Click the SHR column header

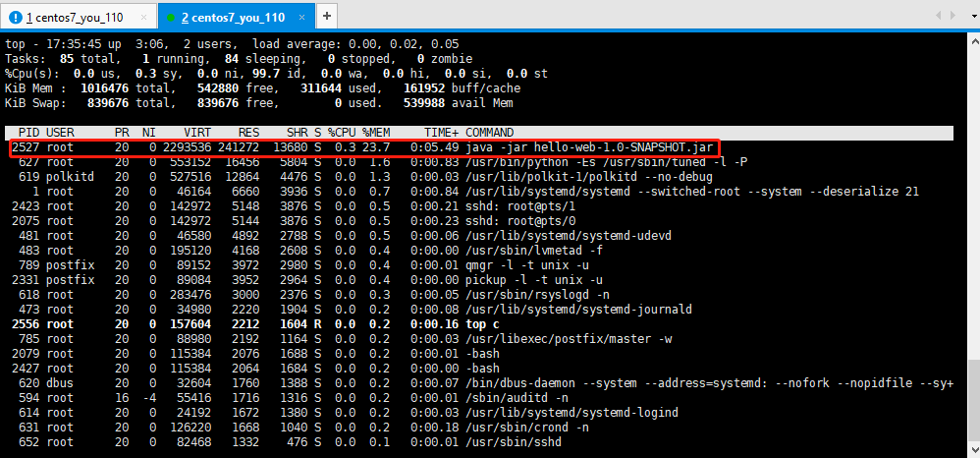[297, 133]
